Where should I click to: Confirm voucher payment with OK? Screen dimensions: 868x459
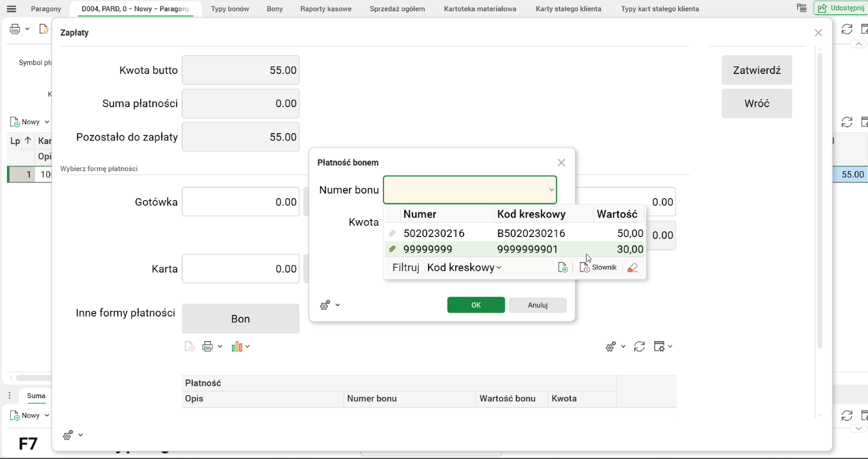(x=476, y=305)
